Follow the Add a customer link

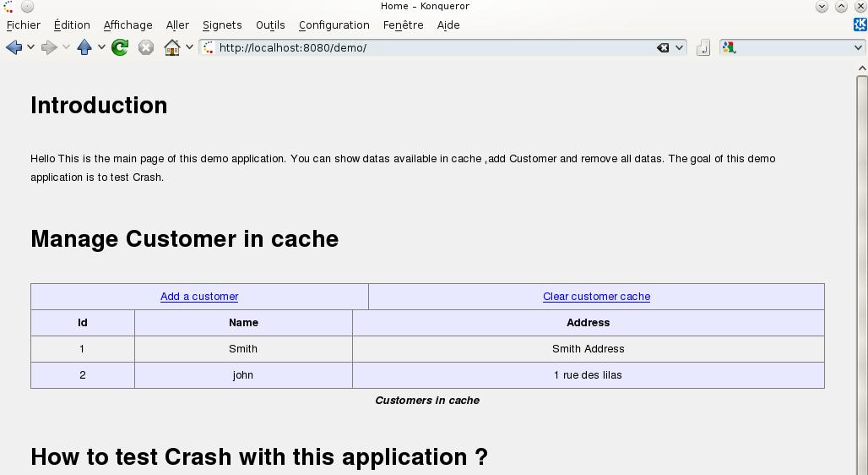[199, 297]
